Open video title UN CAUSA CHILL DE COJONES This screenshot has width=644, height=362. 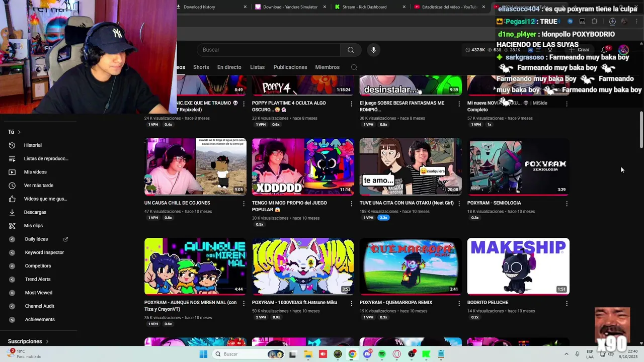pos(177,203)
